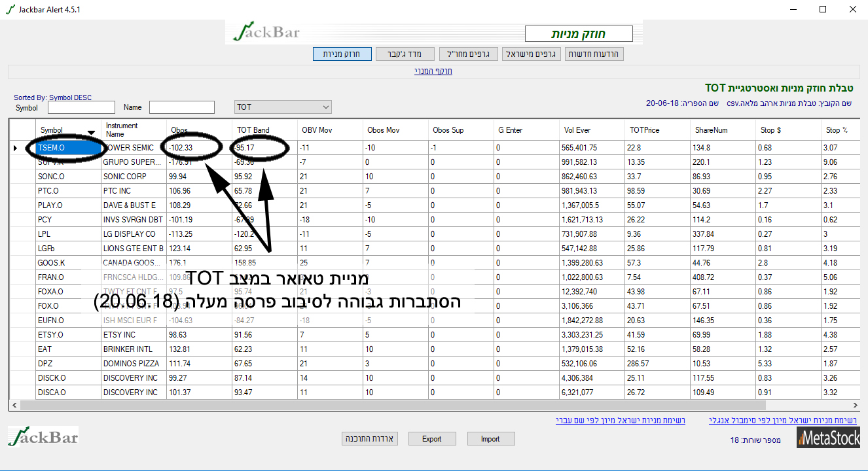The width and height of the screenshot is (868, 471).
Task: Click the TOTPrice column header
Action: pyautogui.click(x=657, y=130)
